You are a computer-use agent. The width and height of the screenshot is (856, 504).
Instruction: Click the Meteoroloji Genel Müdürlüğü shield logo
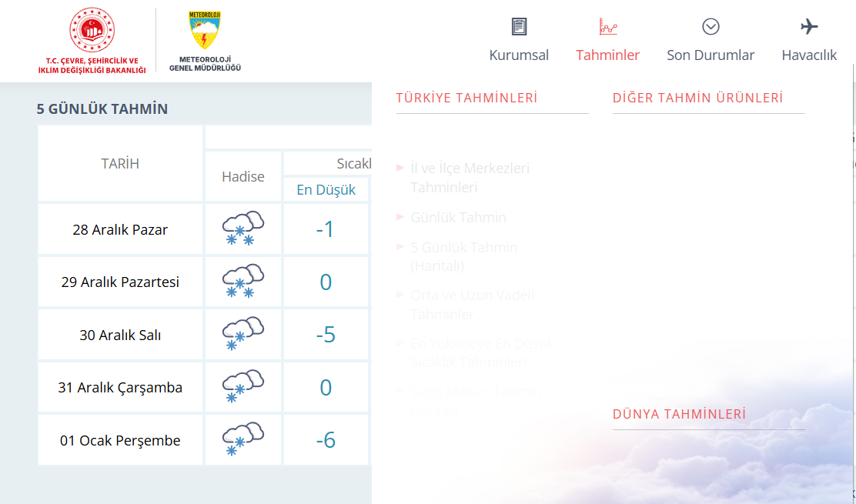click(205, 31)
